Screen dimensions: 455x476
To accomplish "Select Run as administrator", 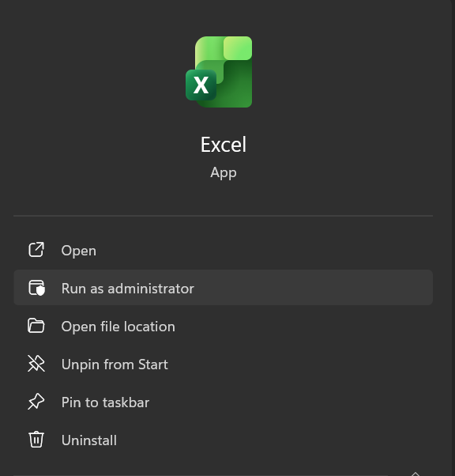I will pyautogui.click(x=223, y=288).
